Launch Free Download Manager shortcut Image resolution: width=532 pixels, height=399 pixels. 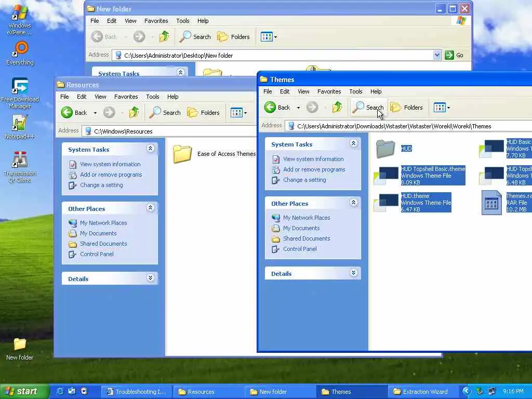[20, 93]
